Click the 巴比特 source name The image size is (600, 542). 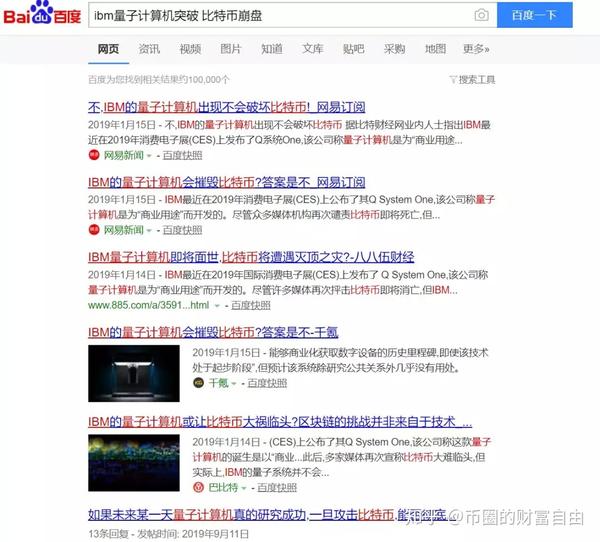coord(223,488)
